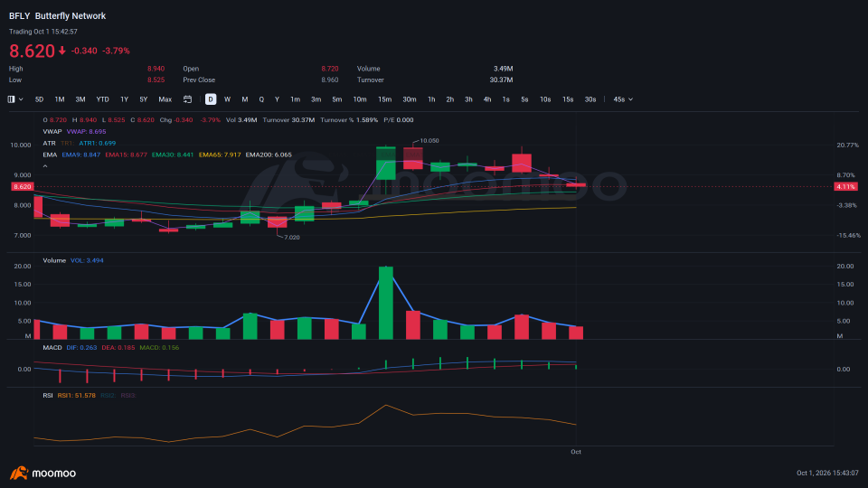
Task: Open the 45s interval dropdown
Action: (x=623, y=99)
